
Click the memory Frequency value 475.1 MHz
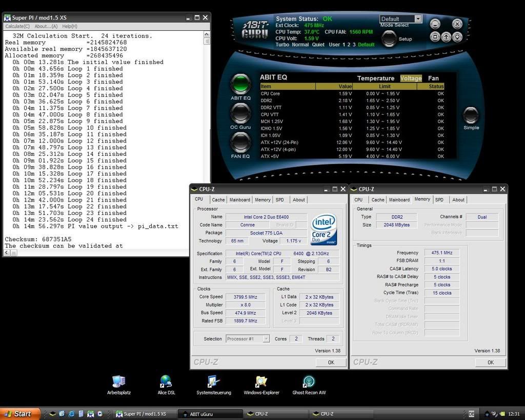441,253
